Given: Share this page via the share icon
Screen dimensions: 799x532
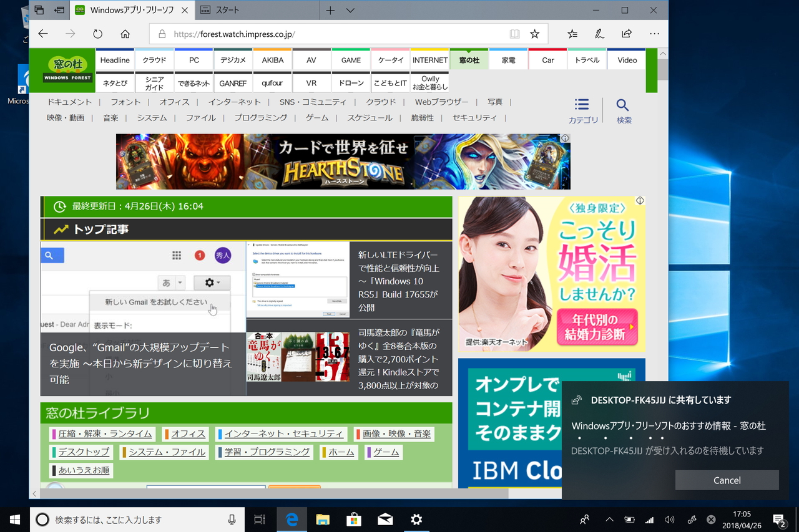Looking at the screenshot, I should click(x=626, y=34).
